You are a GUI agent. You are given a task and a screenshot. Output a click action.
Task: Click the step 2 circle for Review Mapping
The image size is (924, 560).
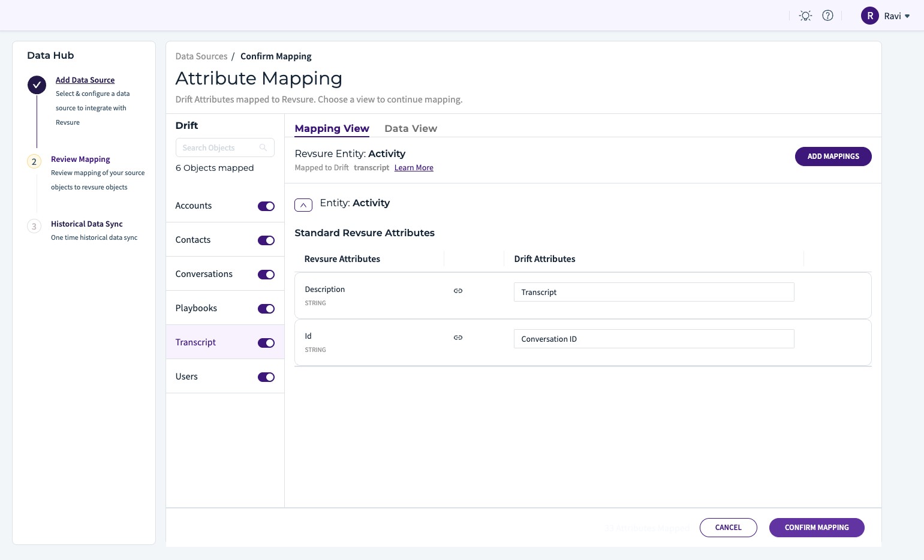click(x=34, y=162)
